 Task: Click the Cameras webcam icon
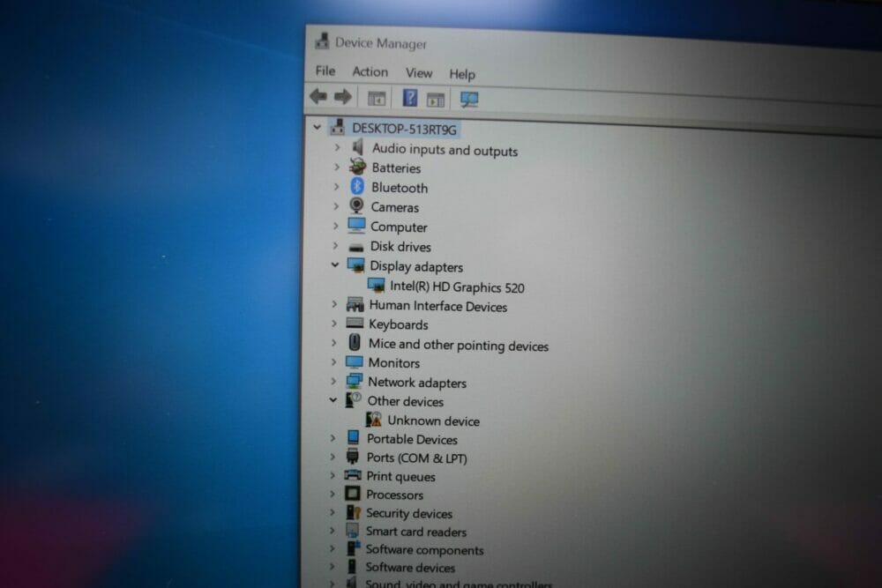click(x=356, y=205)
